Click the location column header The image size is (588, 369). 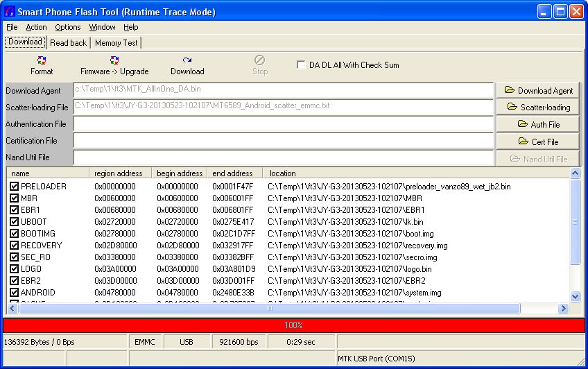[x=416, y=173]
